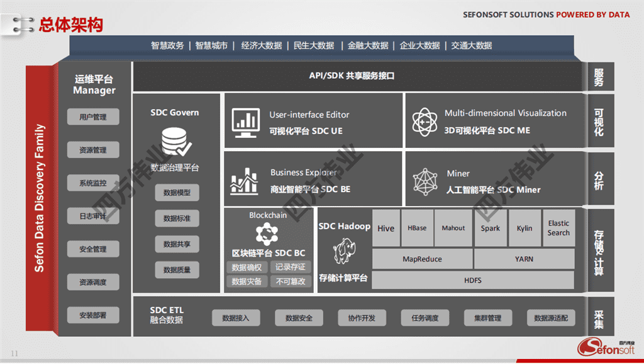Click the API/SDK 共享服务接口 bar
The height and width of the screenshot is (364, 644).
click(357, 76)
